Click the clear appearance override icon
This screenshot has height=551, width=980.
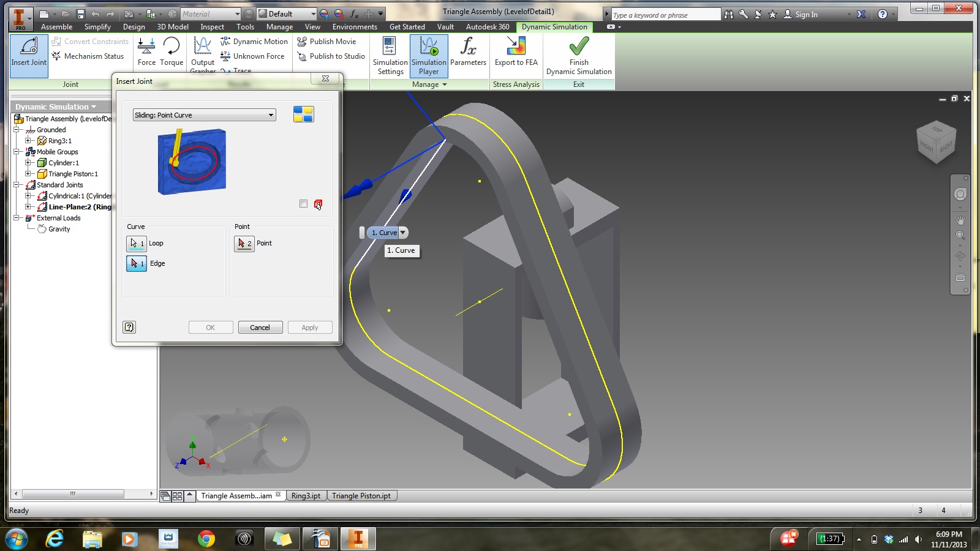tap(339, 14)
